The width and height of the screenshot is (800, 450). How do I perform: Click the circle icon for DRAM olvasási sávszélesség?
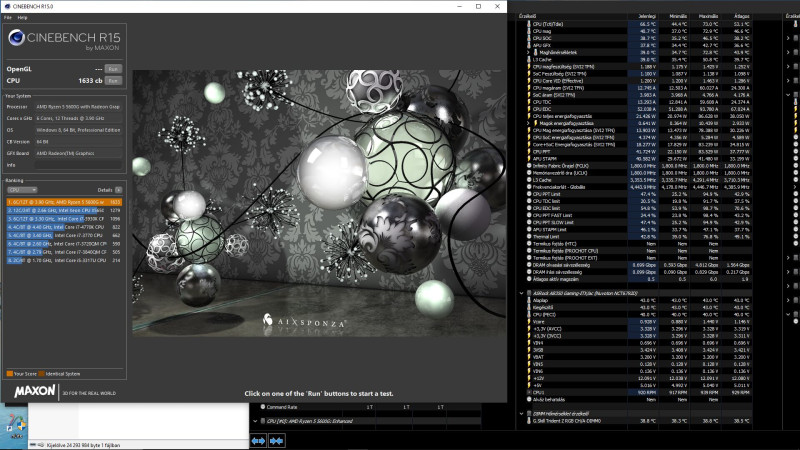529,265
